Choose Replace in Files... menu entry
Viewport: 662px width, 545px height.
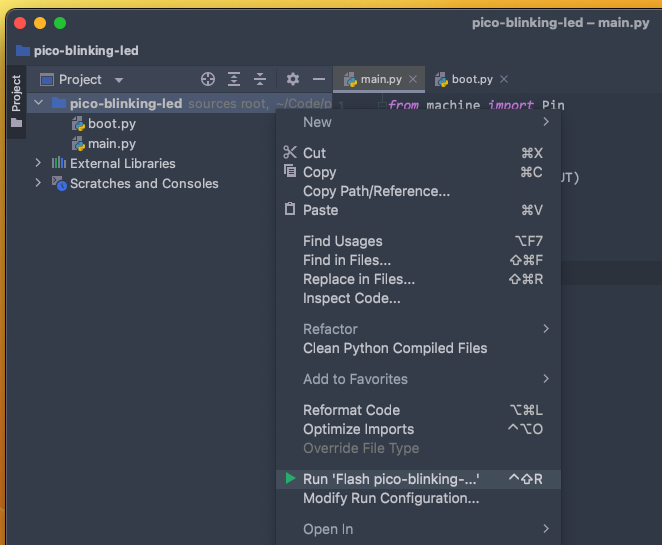[418, 279]
